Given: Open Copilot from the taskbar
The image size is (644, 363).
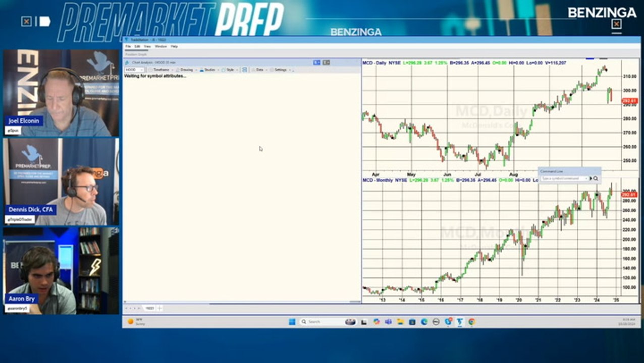Looking at the screenshot, I should [x=377, y=322].
